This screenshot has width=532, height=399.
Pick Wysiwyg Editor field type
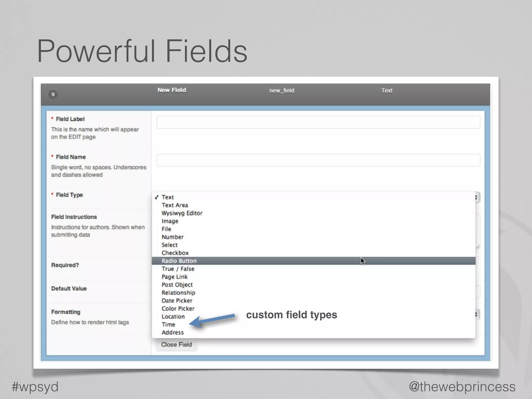[x=314, y=213]
